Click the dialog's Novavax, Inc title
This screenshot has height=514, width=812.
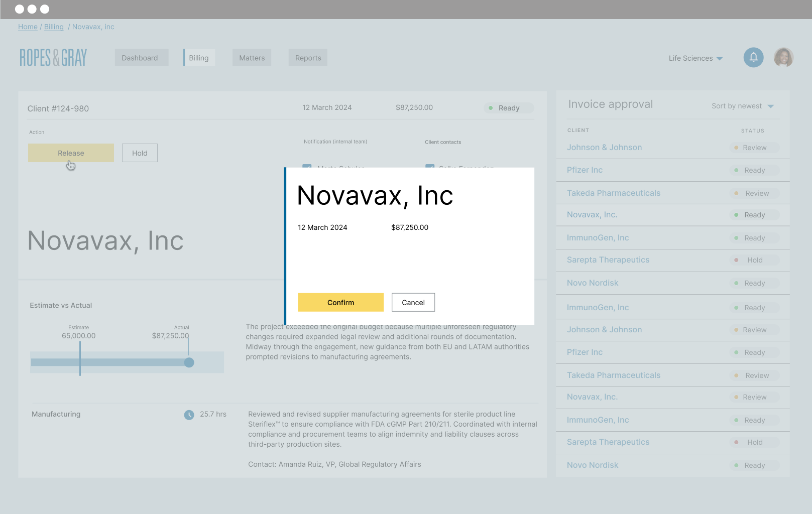coord(375,195)
